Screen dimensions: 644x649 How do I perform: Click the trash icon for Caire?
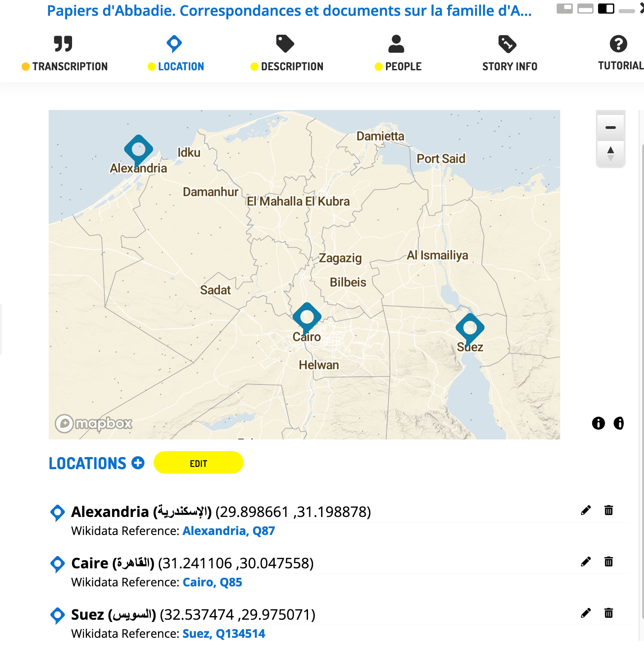(x=608, y=562)
